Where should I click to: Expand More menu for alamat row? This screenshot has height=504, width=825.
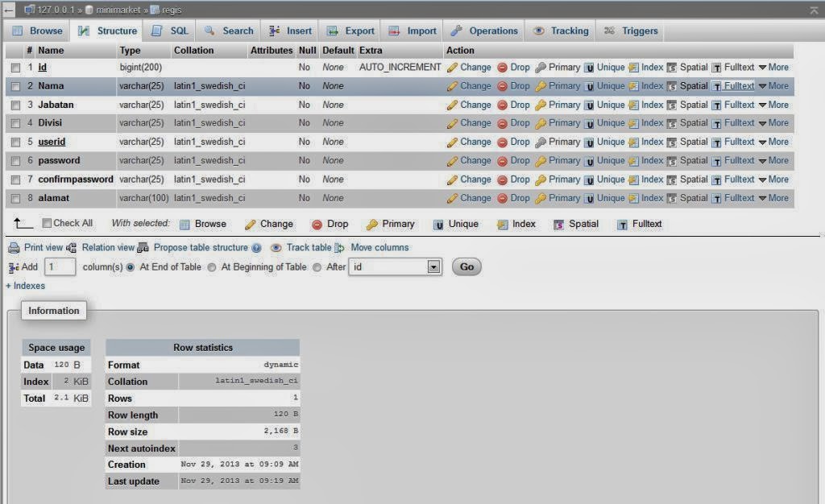(773, 198)
